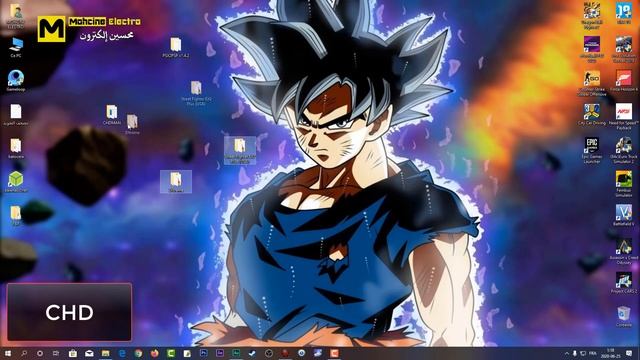Select the white text document icon on desktop
640x360 pixels.
pyautogui.click(x=16, y=115)
